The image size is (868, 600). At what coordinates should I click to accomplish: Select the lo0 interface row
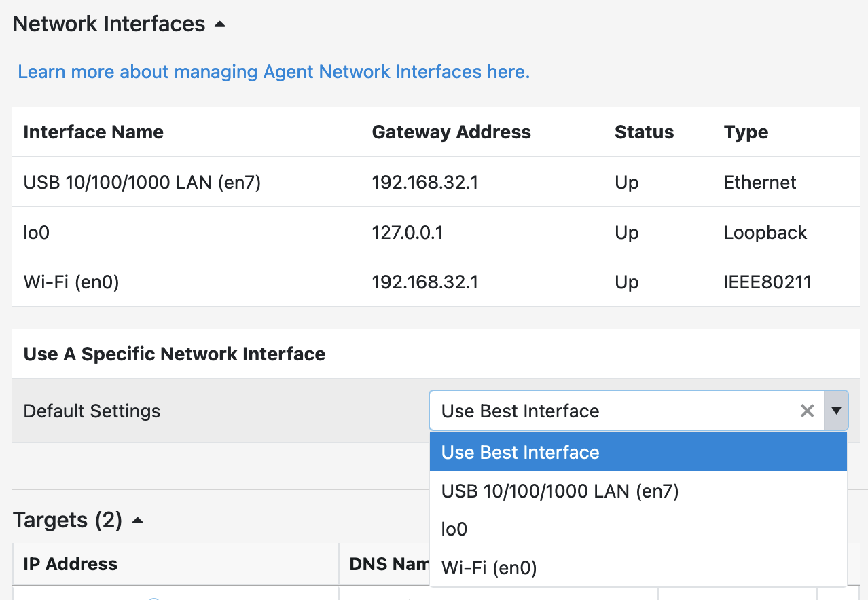pos(204,231)
